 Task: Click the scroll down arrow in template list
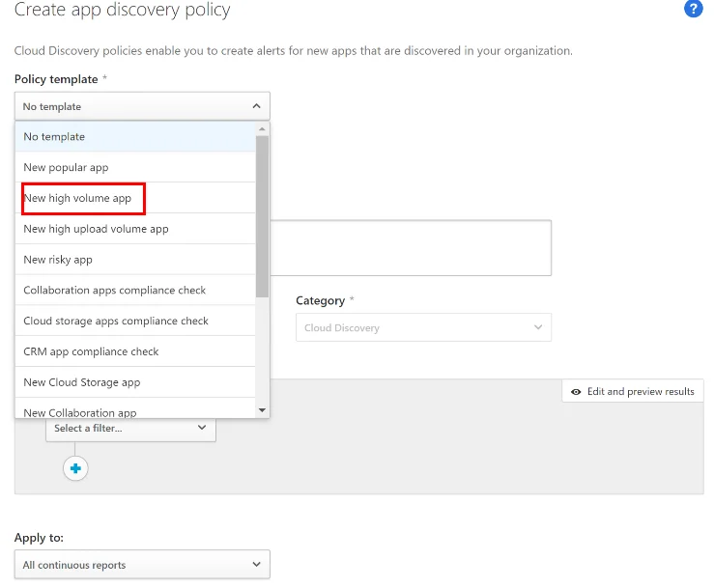point(262,410)
